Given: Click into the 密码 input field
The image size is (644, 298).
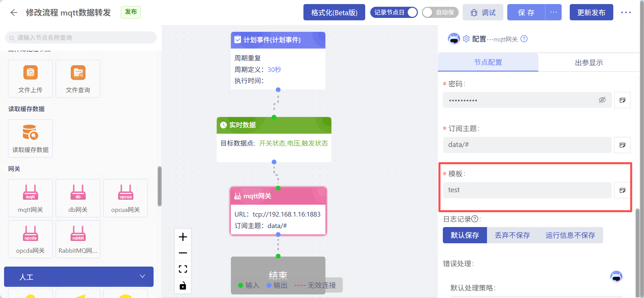Looking at the screenshot, I should tap(527, 100).
